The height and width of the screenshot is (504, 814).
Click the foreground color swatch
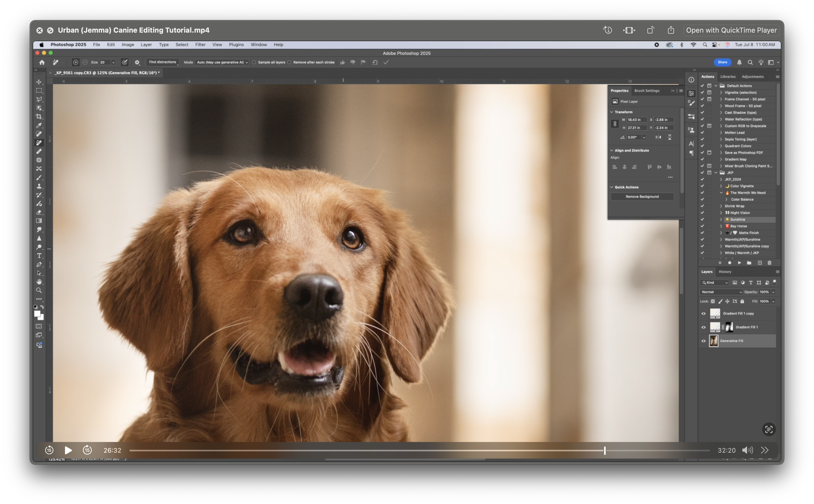coord(37,314)
